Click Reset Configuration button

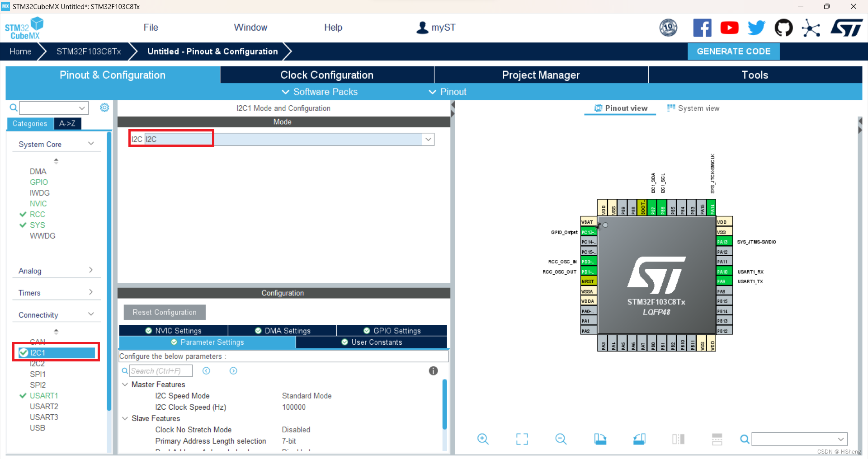tap(165, 312)
